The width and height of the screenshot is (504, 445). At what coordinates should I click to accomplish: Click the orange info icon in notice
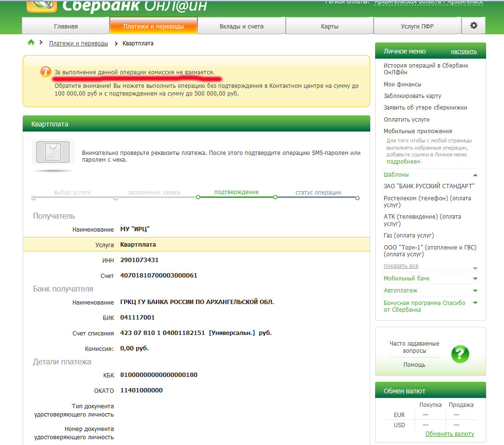tap(45, 72)
